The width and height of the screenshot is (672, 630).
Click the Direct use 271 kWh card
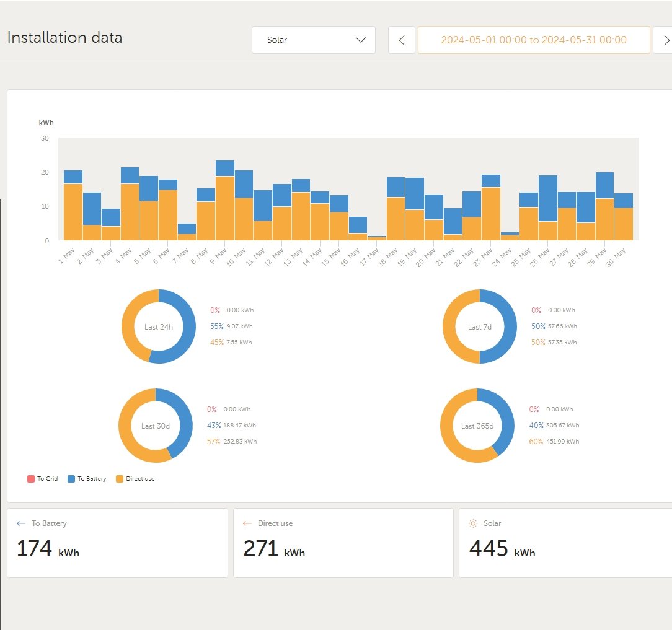pos(343,543)
